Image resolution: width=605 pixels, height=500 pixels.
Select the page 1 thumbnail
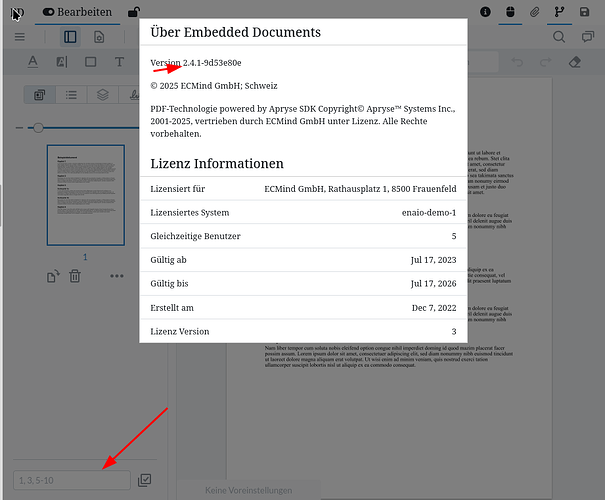pyautogui.click(x=85, y=194)
